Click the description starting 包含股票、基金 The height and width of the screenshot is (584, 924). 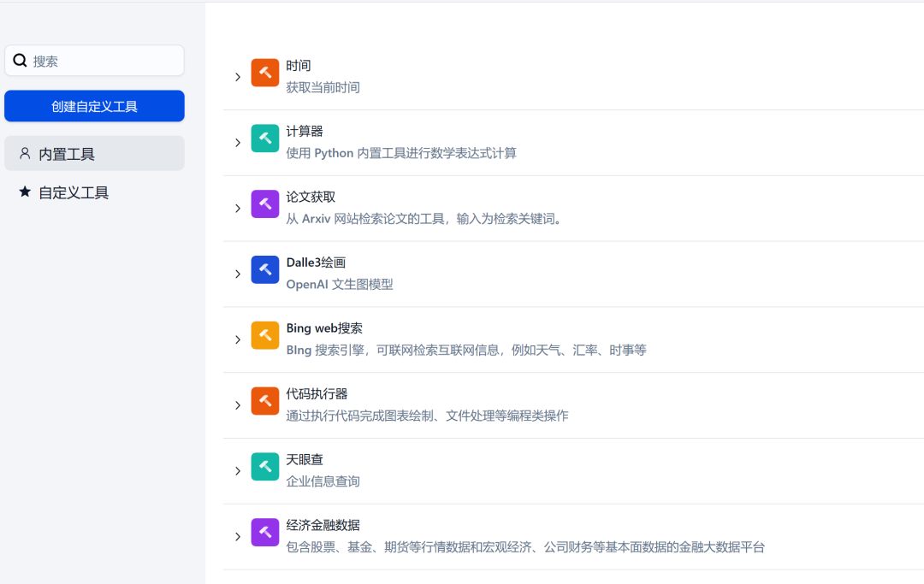[x=525, y=547]
